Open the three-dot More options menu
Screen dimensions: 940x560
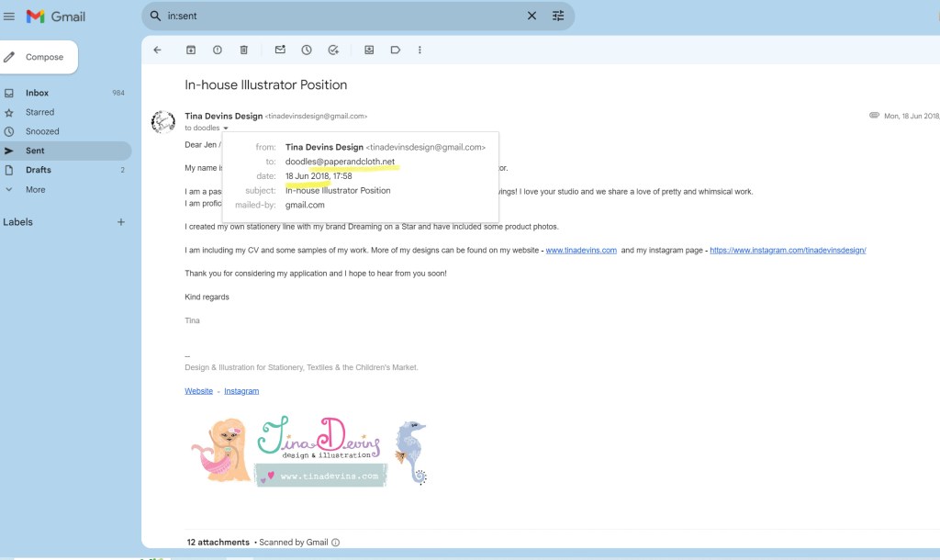420,50
